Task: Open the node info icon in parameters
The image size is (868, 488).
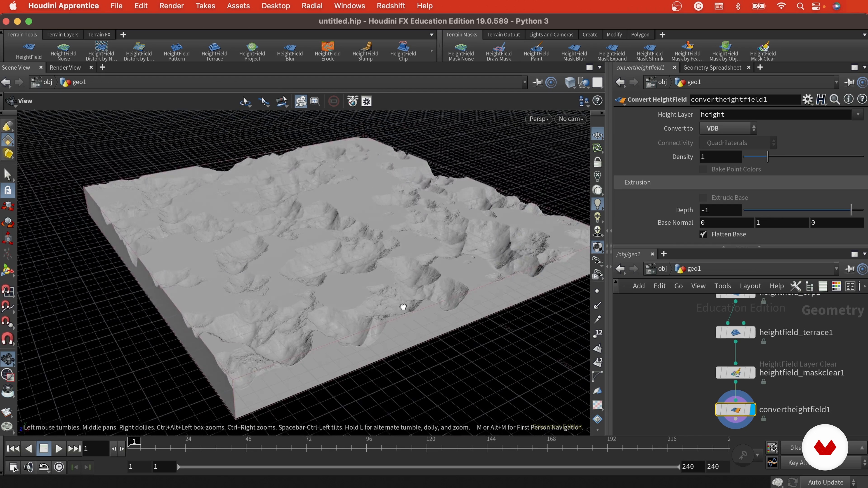Action: coord(848,99)
